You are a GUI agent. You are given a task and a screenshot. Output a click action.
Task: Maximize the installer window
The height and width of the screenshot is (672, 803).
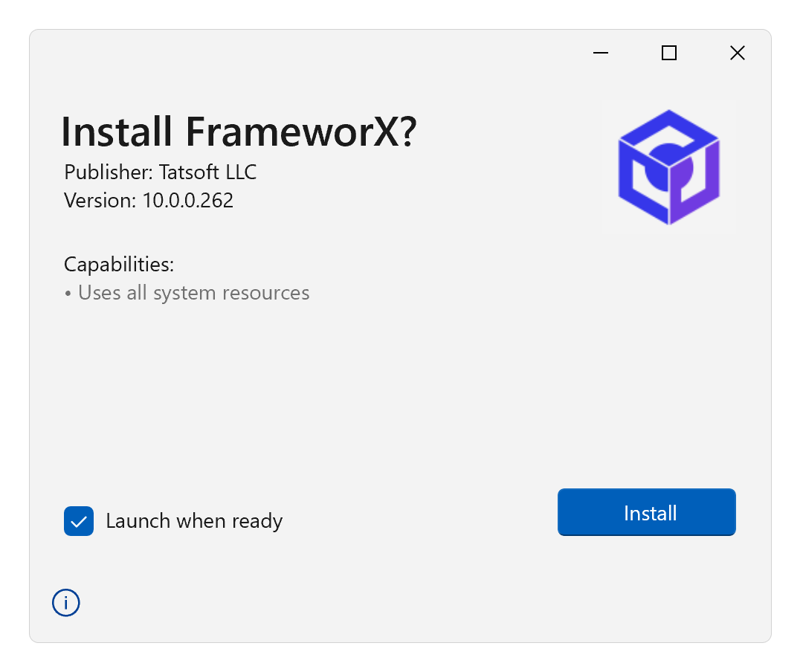pyautogui.click(x=669, y=53)
